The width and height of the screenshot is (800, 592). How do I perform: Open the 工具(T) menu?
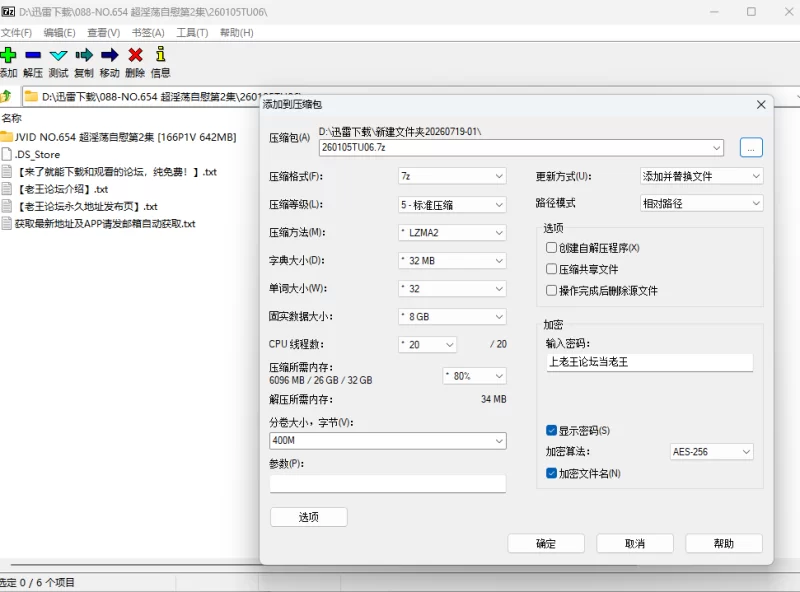click(192, 33)
